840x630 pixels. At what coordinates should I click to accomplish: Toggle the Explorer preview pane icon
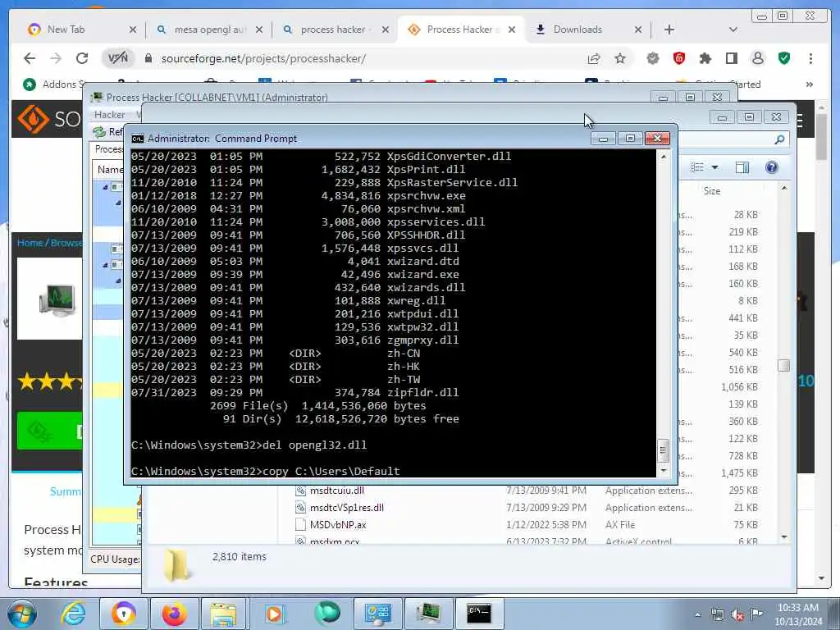(742, 167)
